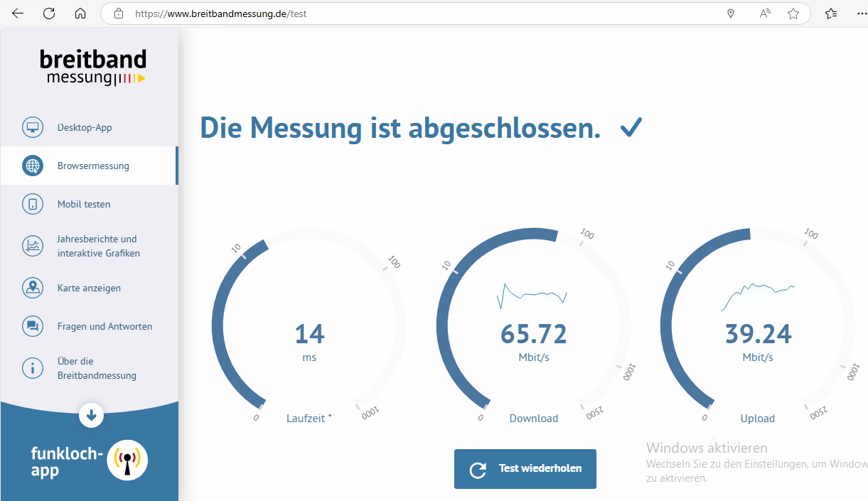Select the Browsermessung menu entry
The width and height of the screenshot is (868, 501).
(x=89, y=166)
